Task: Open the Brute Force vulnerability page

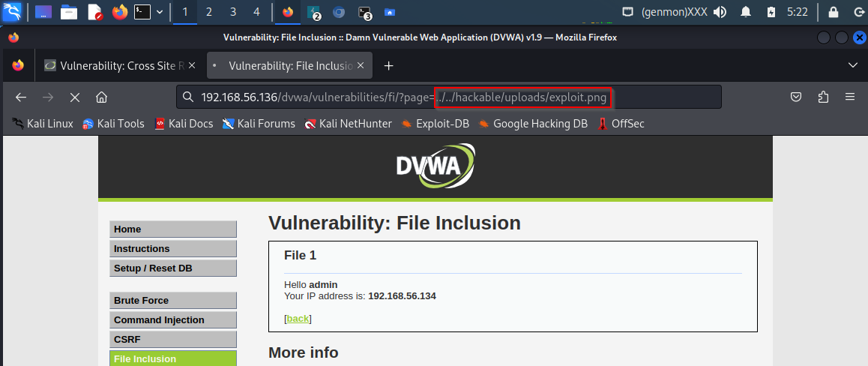Action: pos(173,300)
